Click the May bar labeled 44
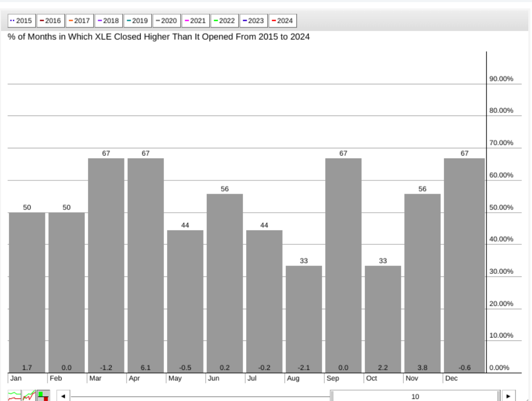Viewport: 532px width, 401px height. (x=185, y=301)
